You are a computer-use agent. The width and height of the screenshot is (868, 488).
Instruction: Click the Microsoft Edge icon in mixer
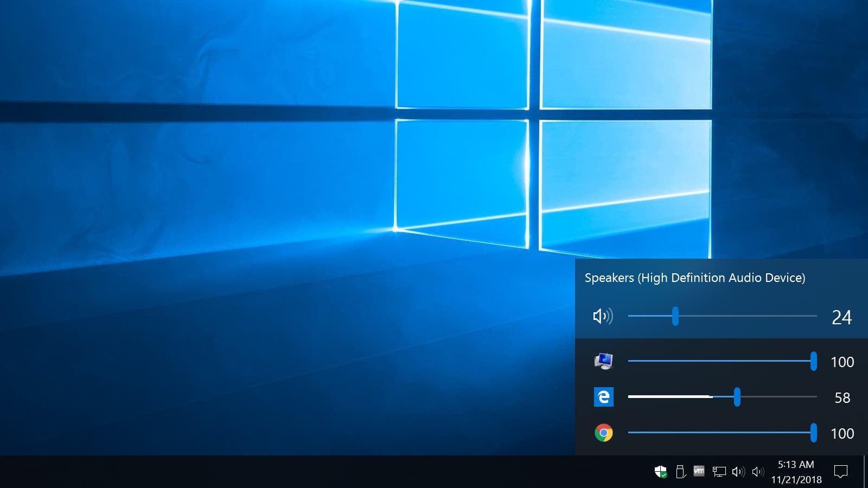pos(603,397)
